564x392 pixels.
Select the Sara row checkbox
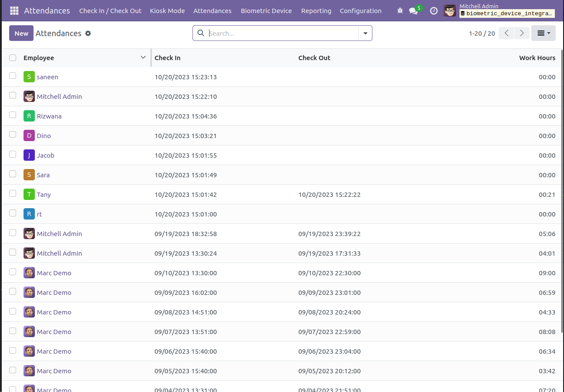point(13,174)
